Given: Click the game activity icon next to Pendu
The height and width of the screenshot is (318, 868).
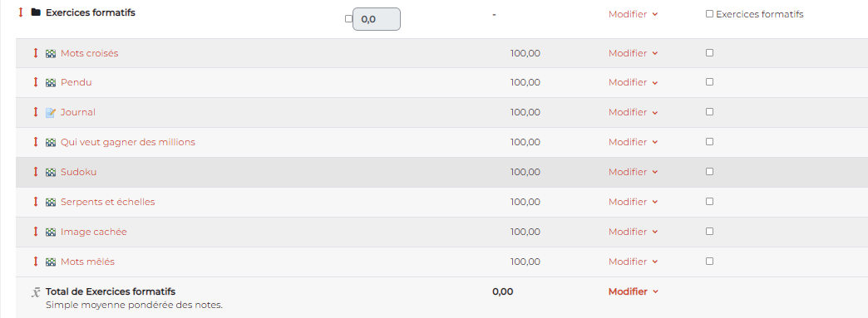Looking at the screenshot, I should [51, 82].
